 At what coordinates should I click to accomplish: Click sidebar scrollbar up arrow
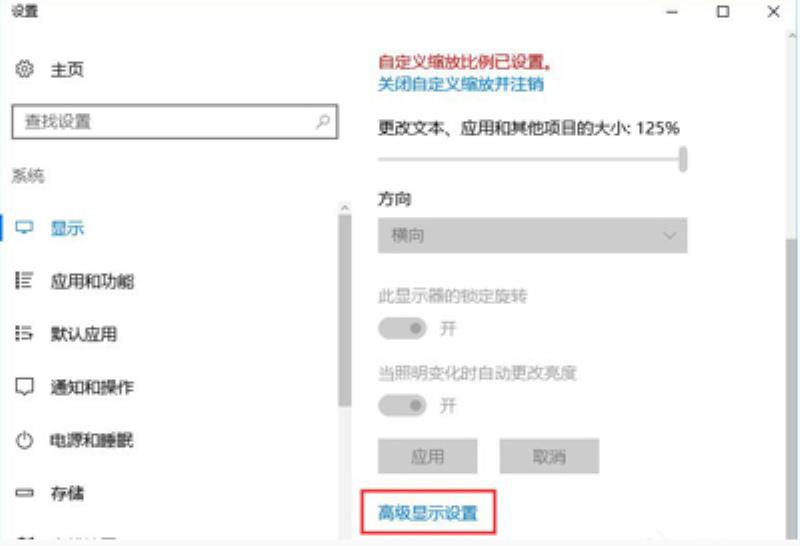tap(345, 207)
